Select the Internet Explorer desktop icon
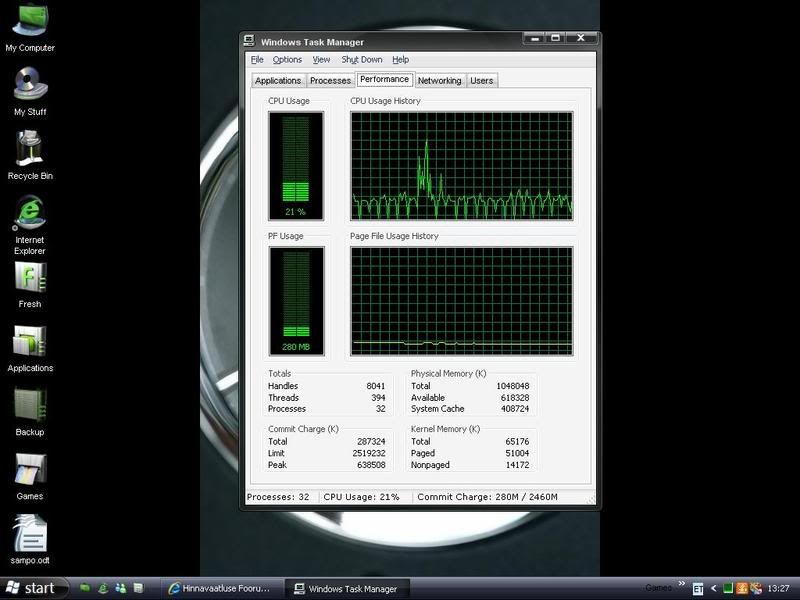The width and height of the screenshot is (800, 600). [30, 225]
